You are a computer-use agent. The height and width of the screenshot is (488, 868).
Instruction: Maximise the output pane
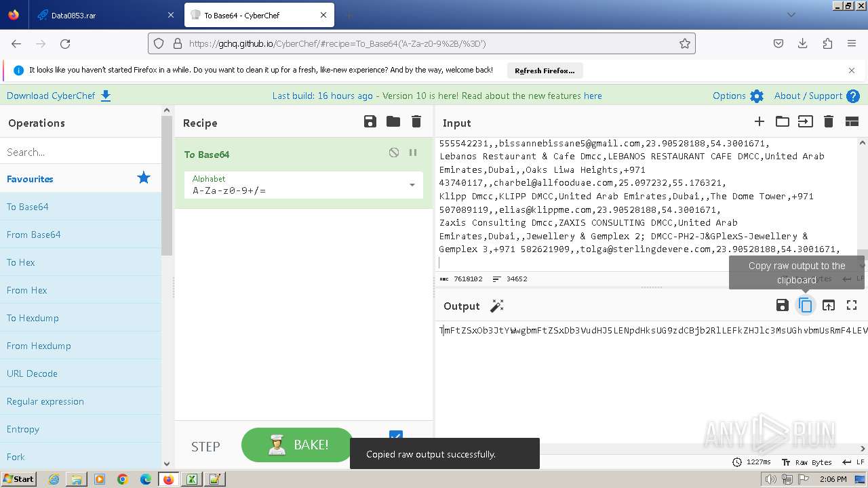(x=852, y=305)
